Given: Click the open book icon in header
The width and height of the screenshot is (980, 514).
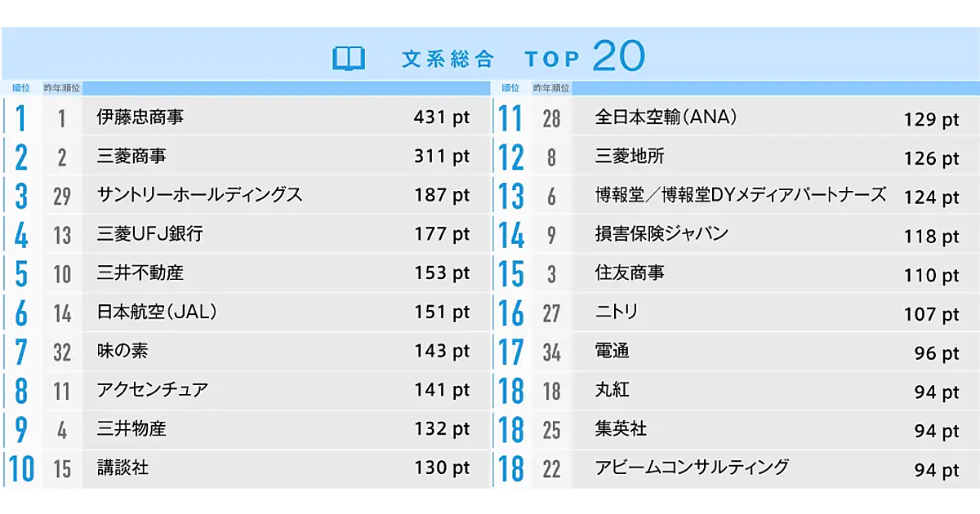Looking at the screenshot, I should pyautogui.click(x=350, y=58).
